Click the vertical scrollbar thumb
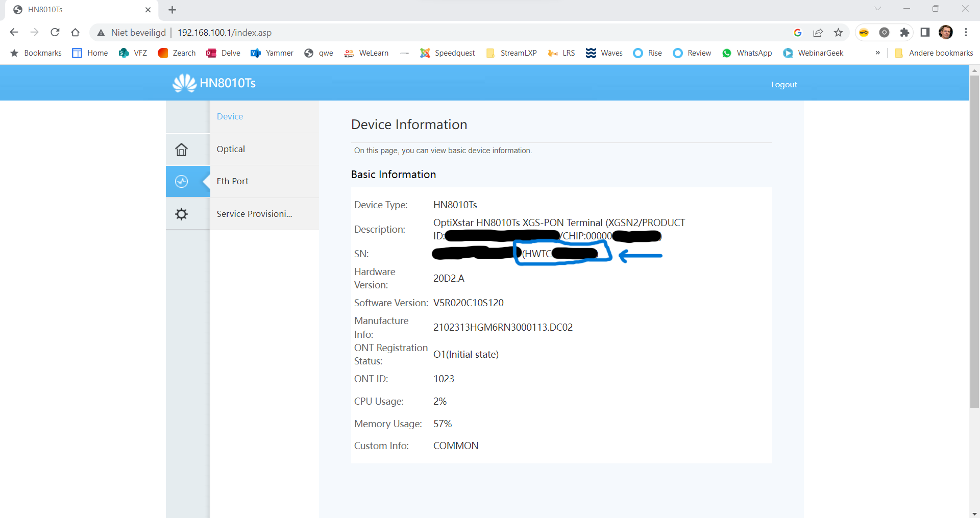The width and height of the screenshot is (980, 518). pos(974,242)
